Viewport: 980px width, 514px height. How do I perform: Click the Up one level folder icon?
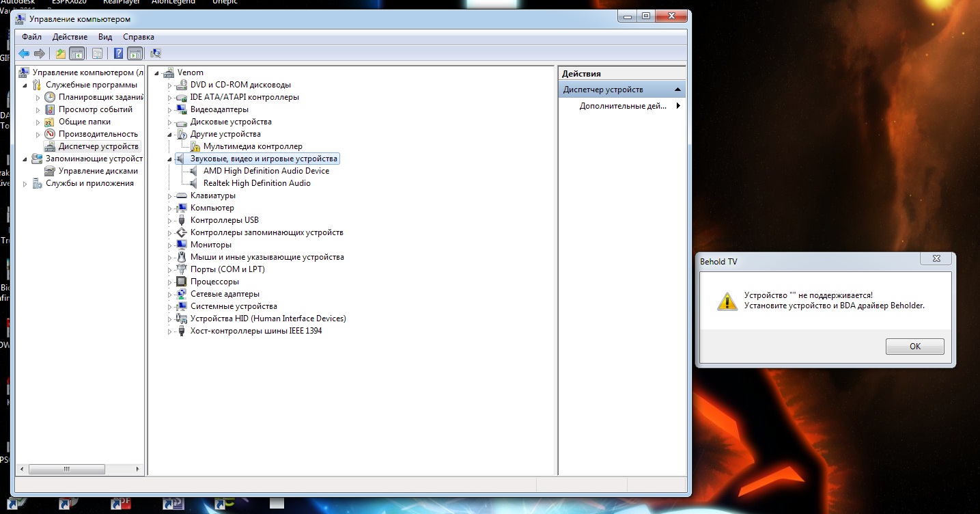(61, 53)
